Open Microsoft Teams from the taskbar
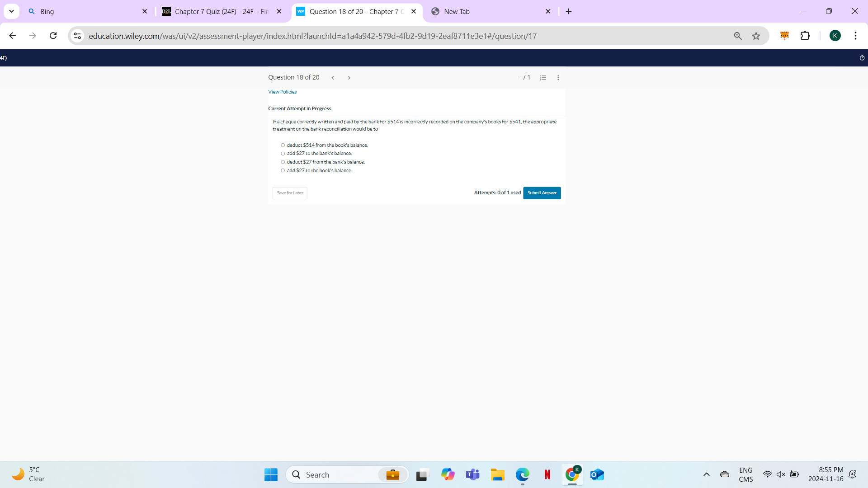The height and width of the screenshot is (488, 868). 472,475
